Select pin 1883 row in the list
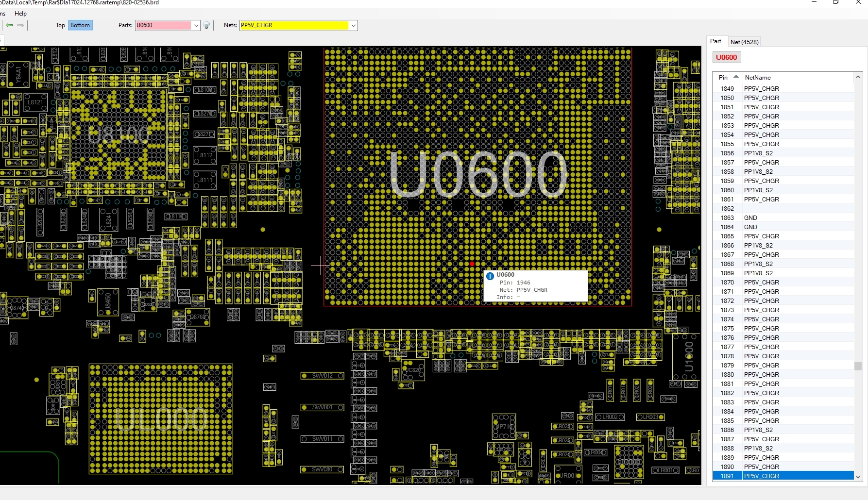 (783, 402)
